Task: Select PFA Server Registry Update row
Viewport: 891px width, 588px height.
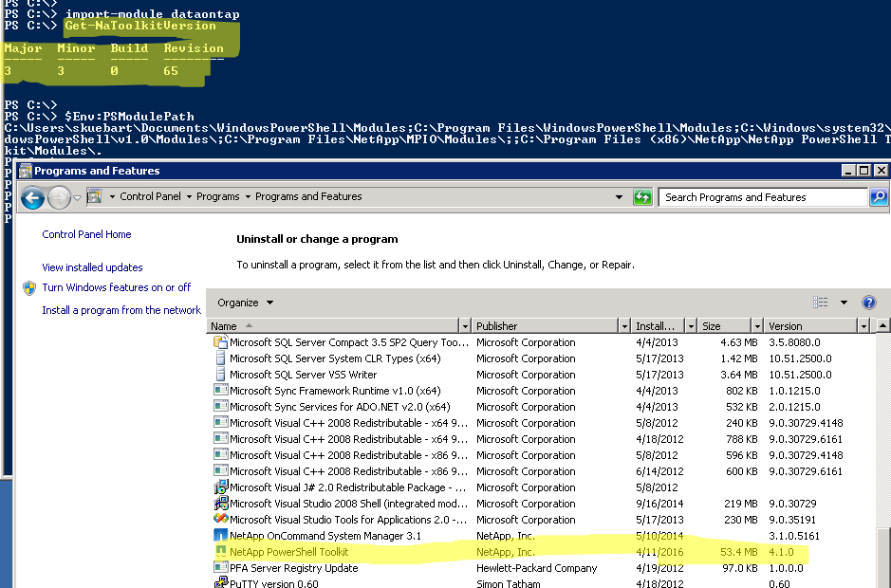Action: point(542,568)
